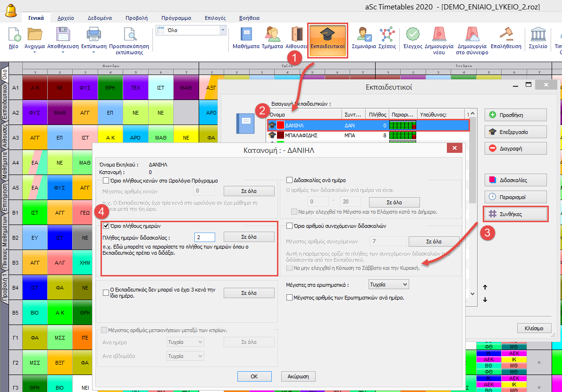This screenshot has height=392, width=562.
Task: Expand the Άνοιγμα dropdown arrow
Action: point(35,53)
